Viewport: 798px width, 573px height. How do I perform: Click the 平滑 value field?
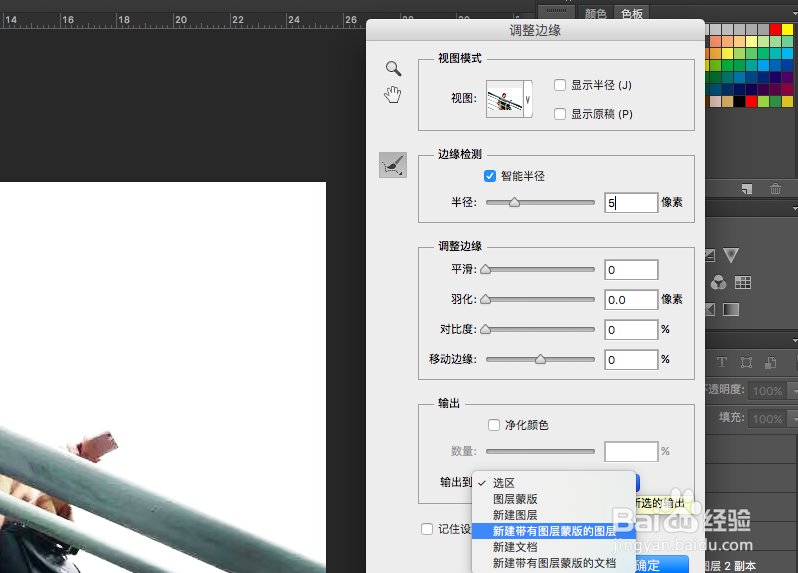click(x=631, y=270)
